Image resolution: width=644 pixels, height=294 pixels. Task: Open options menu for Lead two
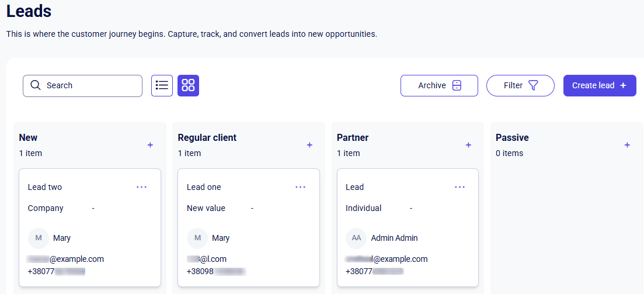tap(141, 187)
